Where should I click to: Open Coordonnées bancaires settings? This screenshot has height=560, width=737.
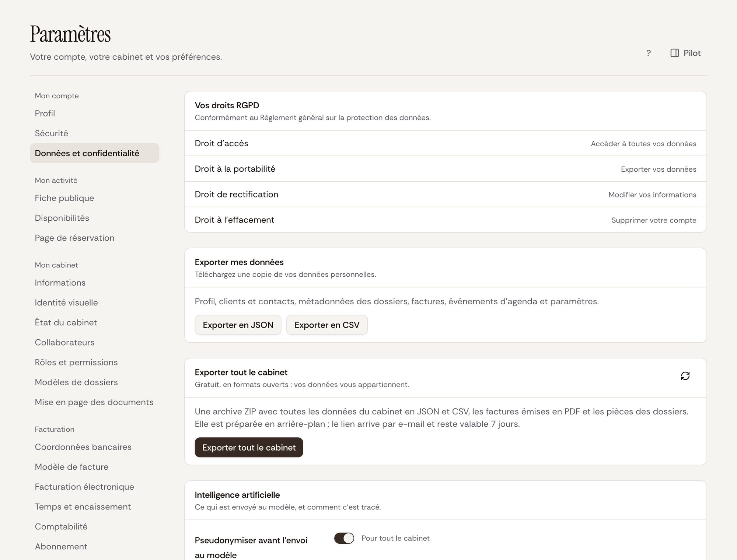(95, 447)
